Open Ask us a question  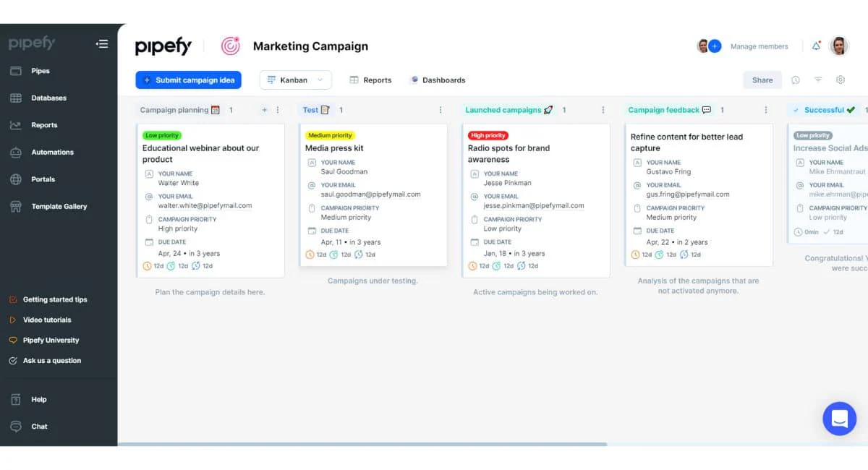52,360
